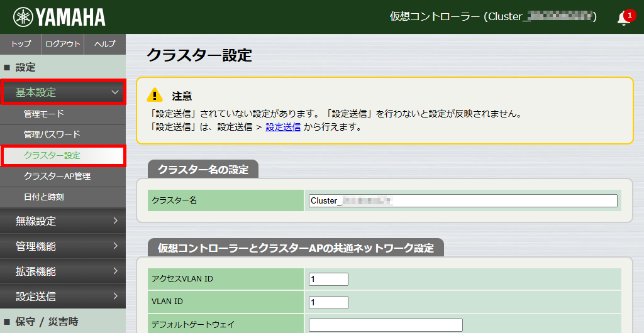Screen dimensions: 644x333
Task: Open 日付と時刻 settings
Action: pos(63,197)
